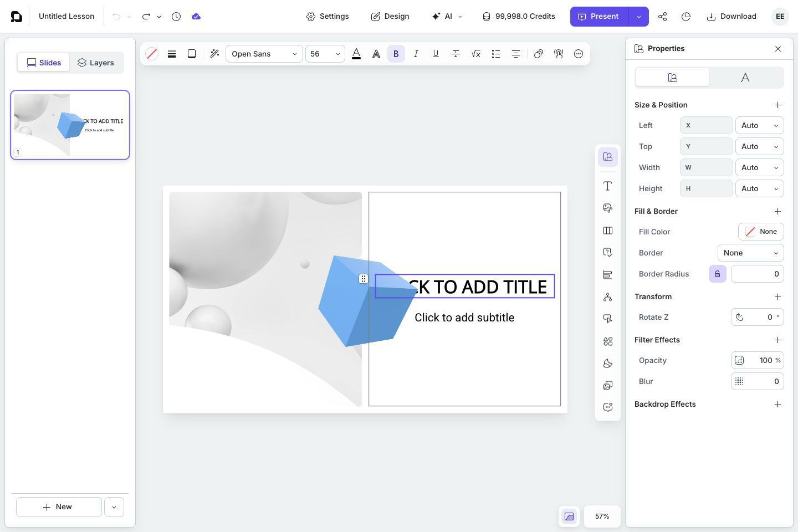Expand the Backdrop Effects section
This screenshot has height=532, width=798.
click(777, 404)
